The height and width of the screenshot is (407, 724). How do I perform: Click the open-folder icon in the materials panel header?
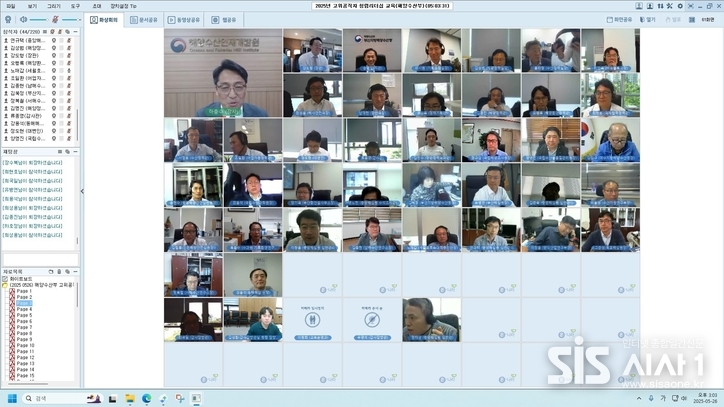pos(51,272)
